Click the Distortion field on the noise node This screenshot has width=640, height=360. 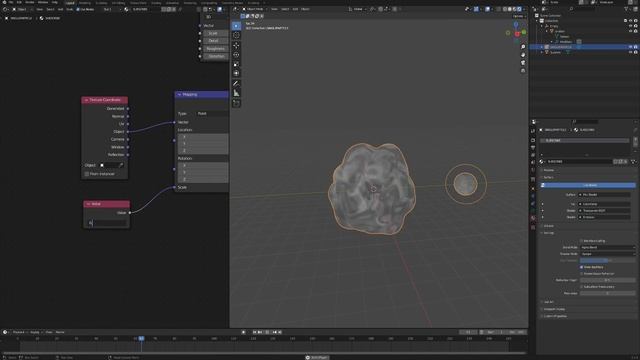point(215,56)
